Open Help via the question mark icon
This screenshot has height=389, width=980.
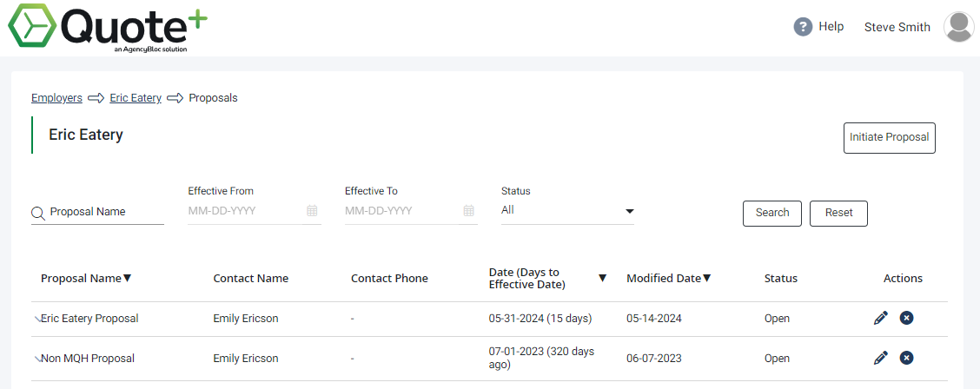click(x=803, y=27)
